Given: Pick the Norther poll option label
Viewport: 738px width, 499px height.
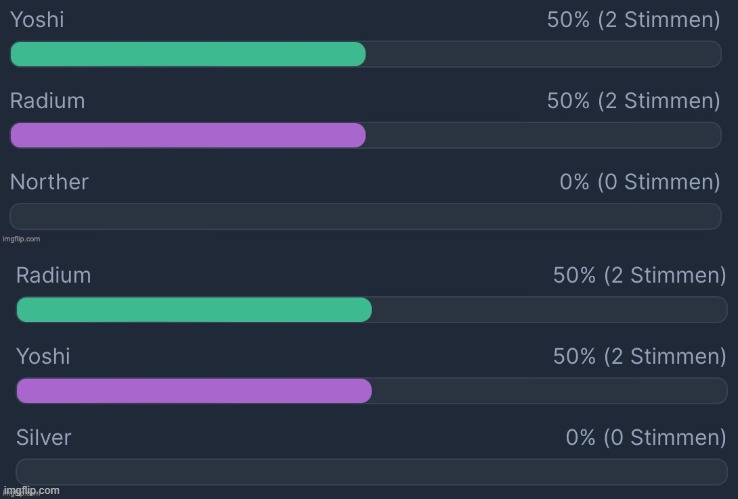Looking at the screenshot, I should click(x=49, y=182).
